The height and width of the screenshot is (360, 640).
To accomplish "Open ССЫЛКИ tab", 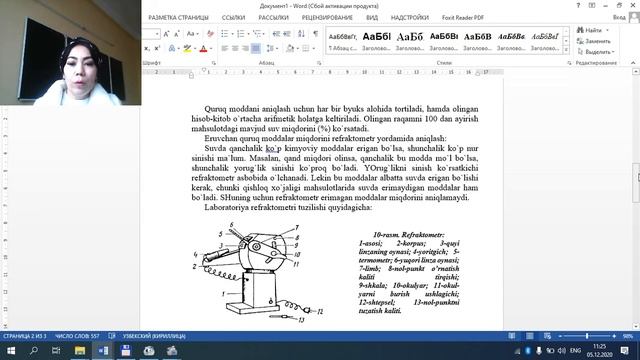I will pos(233,18).
